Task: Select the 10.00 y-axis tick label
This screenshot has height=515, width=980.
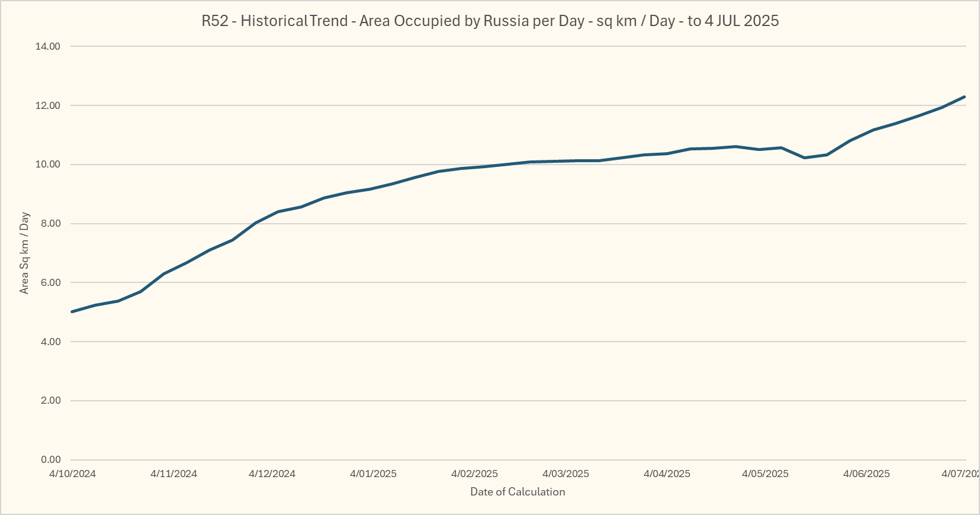Action: pyautogui.click(x=48, y=165)
